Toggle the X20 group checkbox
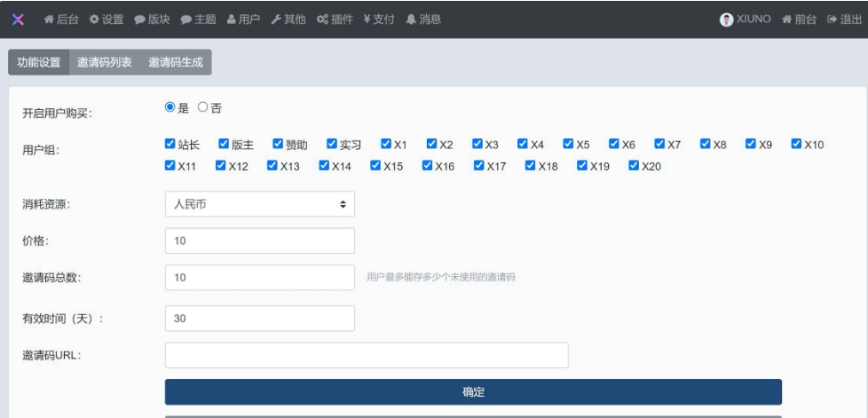Image resolution: width=868 pixels, height=418 pixels. pyautogui.click(x=634, y=165)
